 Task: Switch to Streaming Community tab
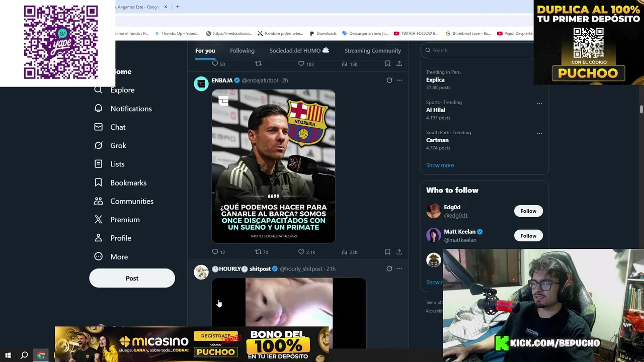point(373,51)
